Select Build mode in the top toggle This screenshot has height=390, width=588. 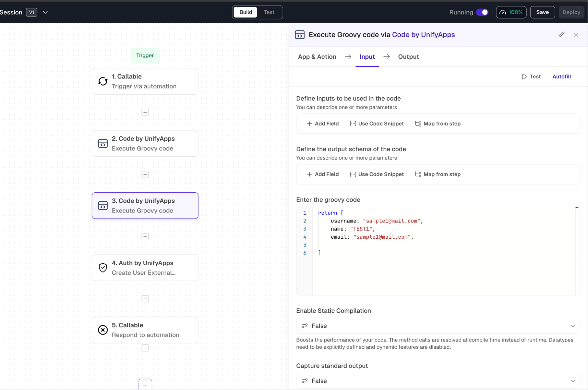(246, 12)
